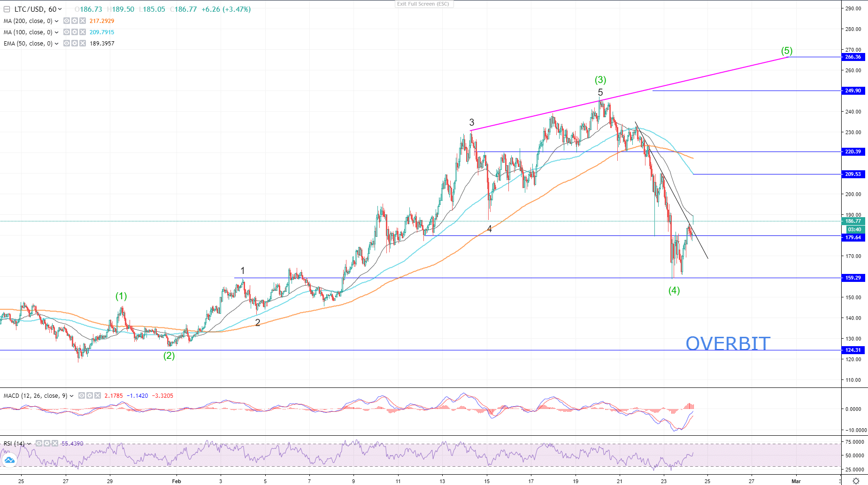This screenshot has height=485, width=868.
Task: Click the MA 200 value 217.2929
Action: (102, 21)
